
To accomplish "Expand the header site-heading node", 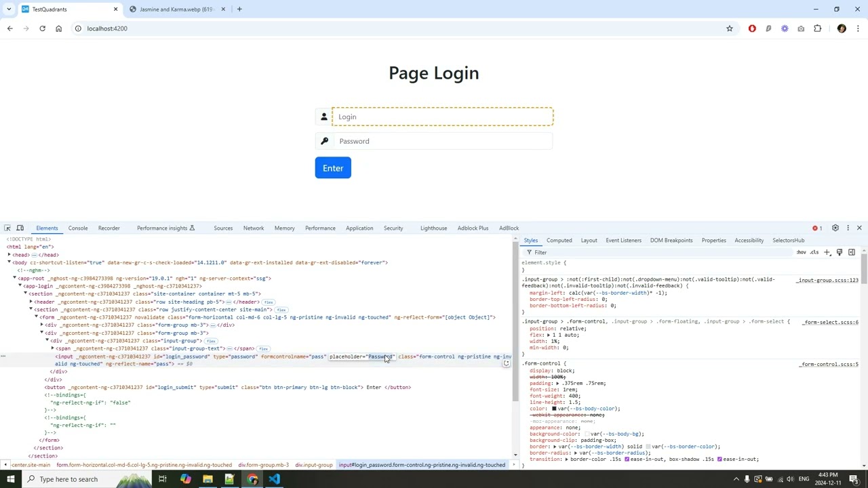I will pos(31,302).
